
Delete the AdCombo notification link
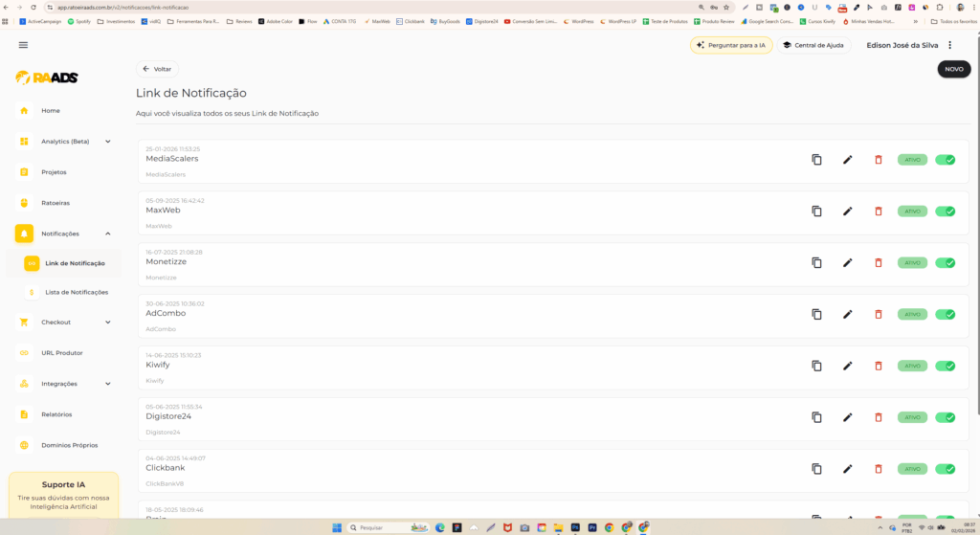click(879, 314)
